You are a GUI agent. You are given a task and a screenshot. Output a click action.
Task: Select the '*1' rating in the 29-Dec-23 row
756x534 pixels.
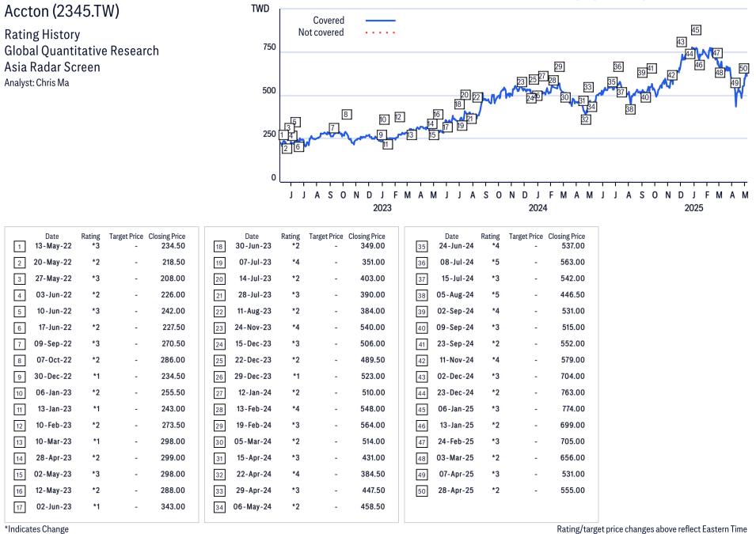pos(295,376)
